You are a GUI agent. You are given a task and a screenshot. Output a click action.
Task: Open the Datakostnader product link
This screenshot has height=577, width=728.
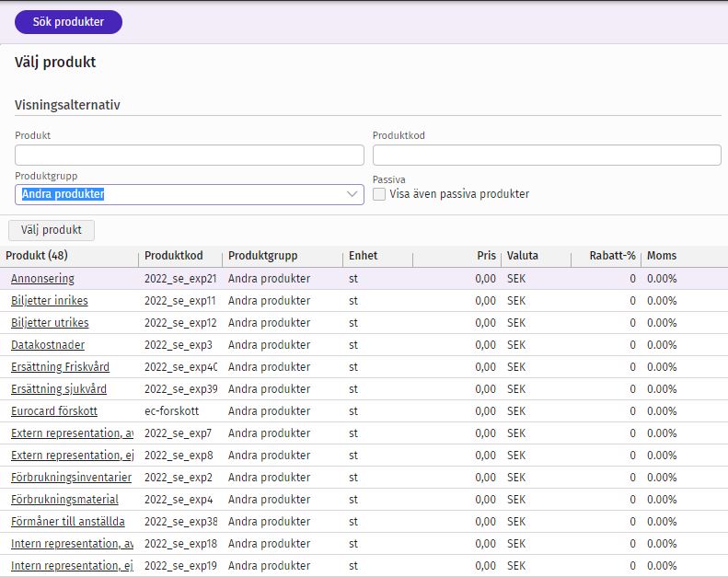tap(48, 345)
